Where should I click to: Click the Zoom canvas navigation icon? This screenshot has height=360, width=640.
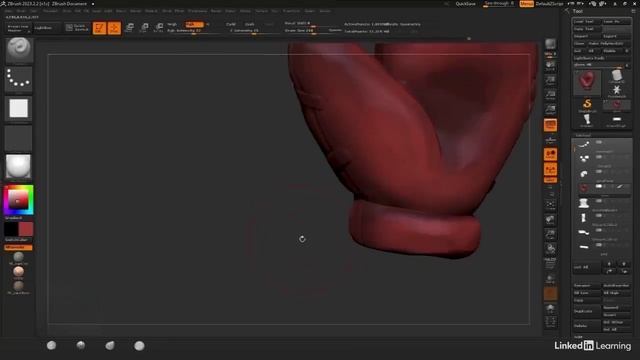click(x=550, y=80)
